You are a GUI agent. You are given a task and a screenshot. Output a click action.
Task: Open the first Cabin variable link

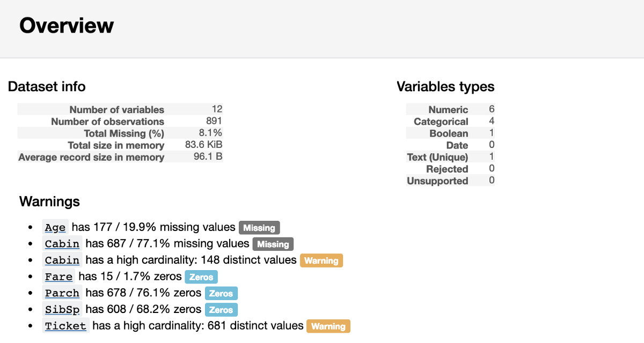pos(62,244)
